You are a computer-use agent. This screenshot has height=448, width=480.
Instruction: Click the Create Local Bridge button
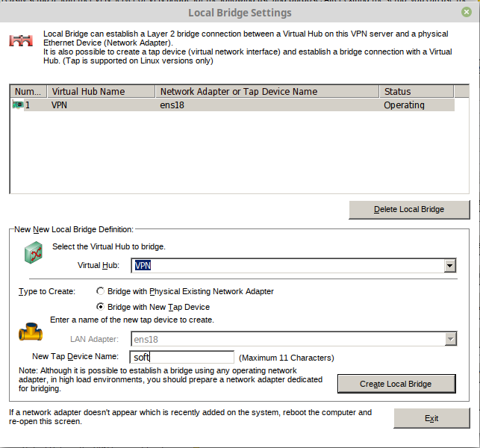pos(396,384)
